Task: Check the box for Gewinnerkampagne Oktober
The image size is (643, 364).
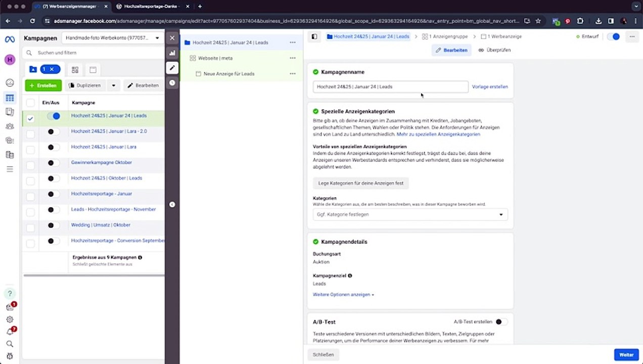Action: [x=30, y=165]
